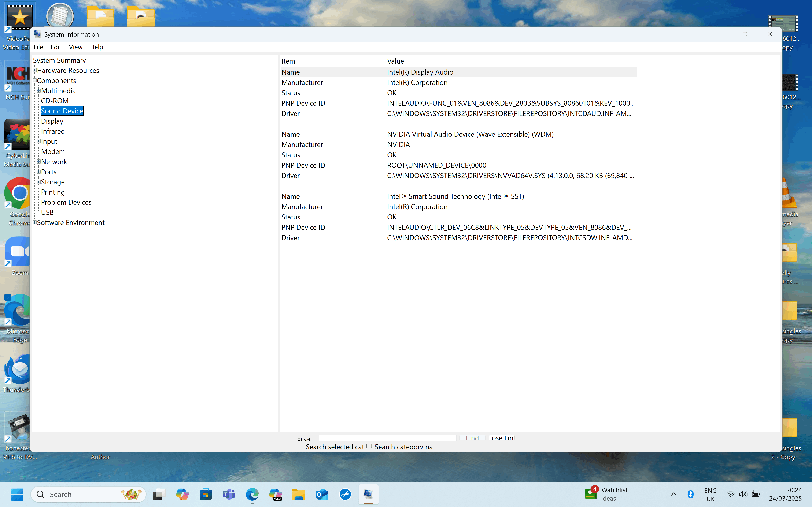Open the View menu
This screenshot has height=507, width=812.
[75, 47]
